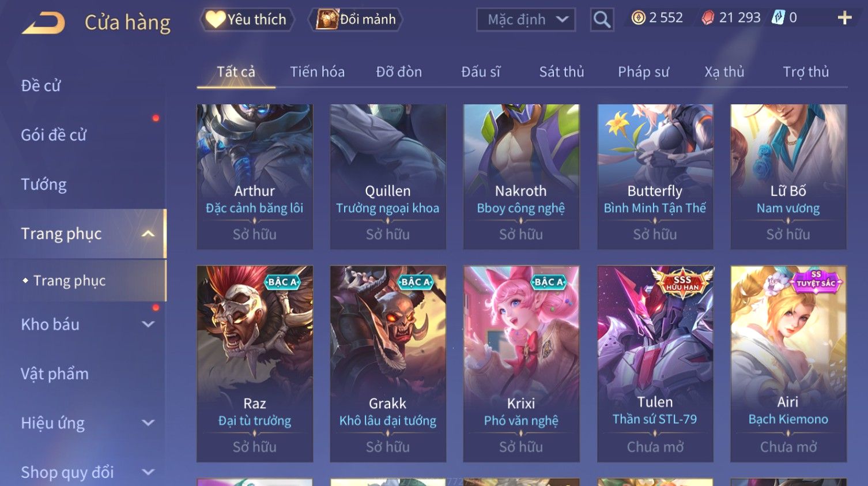Image resolution: width=868 pixels, height=486 pixels.
Task: Expand the Hiệu ứng sidebar section
Action: 148,423
